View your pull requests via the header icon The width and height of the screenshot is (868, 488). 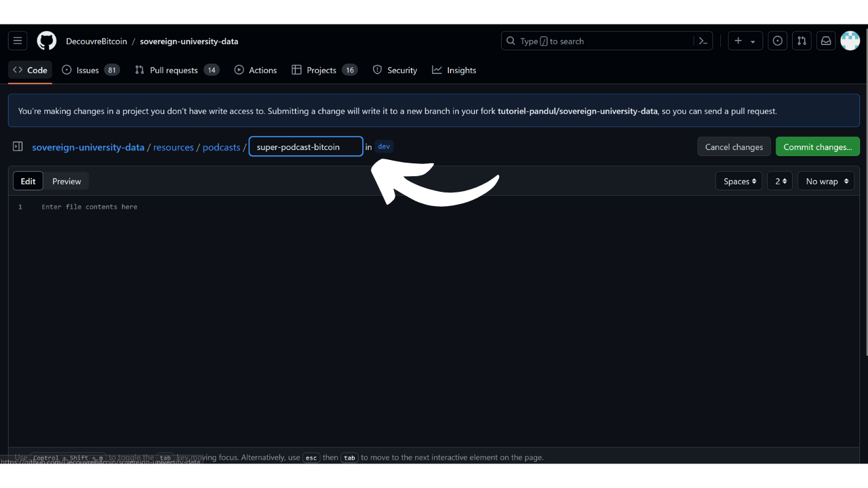click(802, 41)
